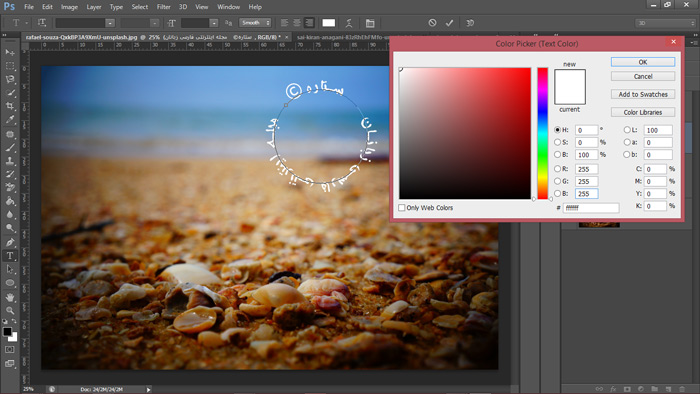700x394 pixels.
Task: Select the Blur tool
Action: [10, 215]
